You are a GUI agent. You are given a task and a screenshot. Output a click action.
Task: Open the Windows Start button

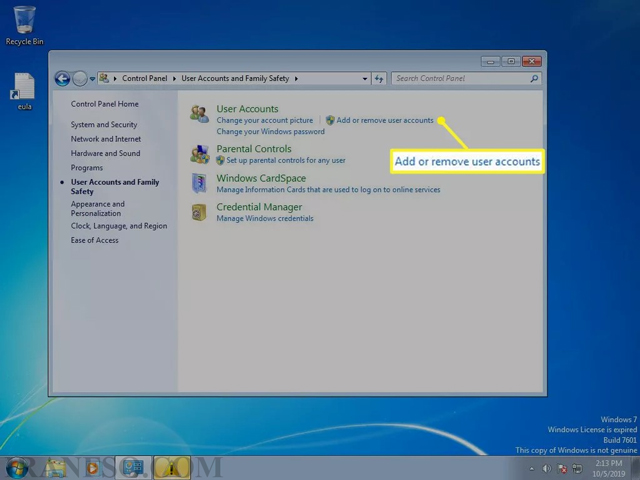17,468
